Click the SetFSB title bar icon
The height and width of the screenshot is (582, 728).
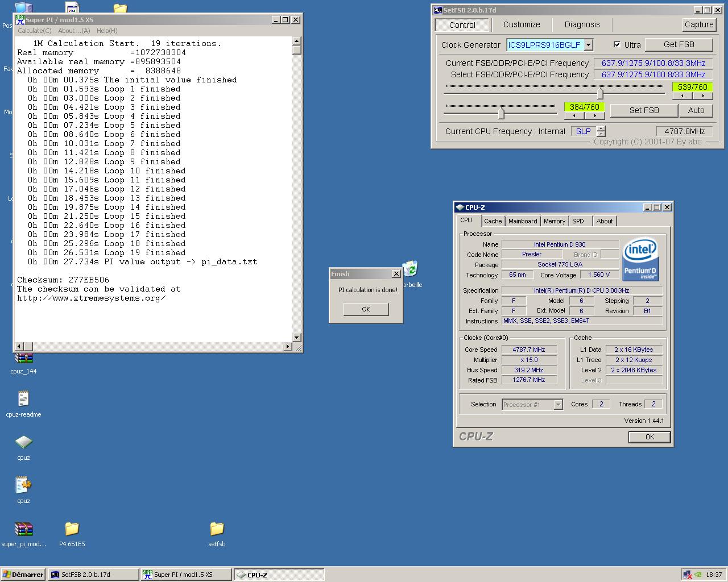pos(437,10)
